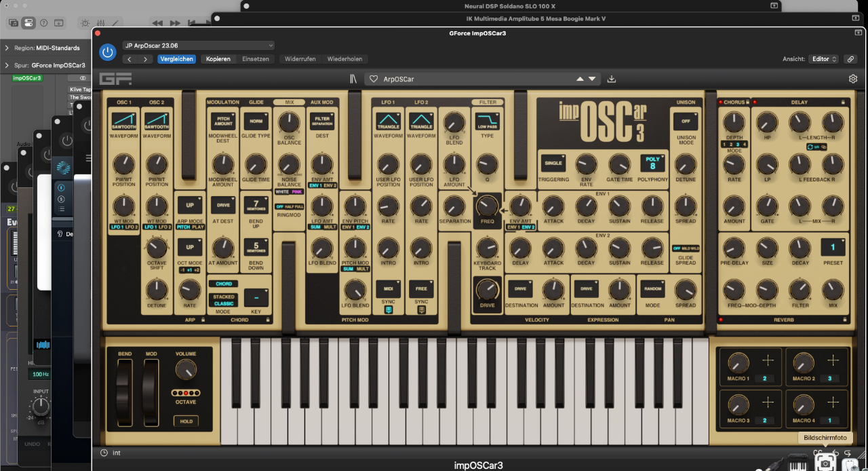Image resolution: width=868 pixels, height=471 pixels.
Task: Open the reverb Preset 1 dropdown
Action: point(833,248)
